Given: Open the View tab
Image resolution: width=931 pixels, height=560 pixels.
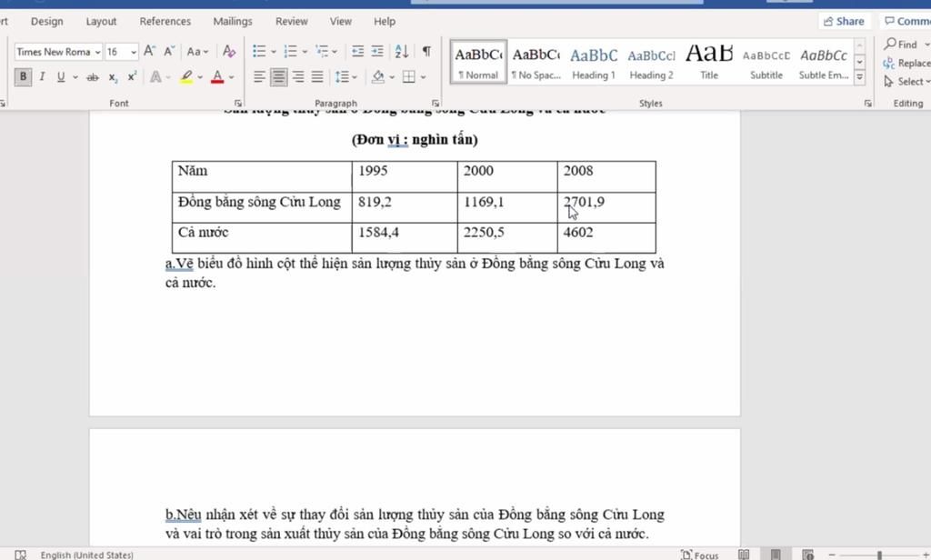Looking at the screenshot, I should click(341, 22).
